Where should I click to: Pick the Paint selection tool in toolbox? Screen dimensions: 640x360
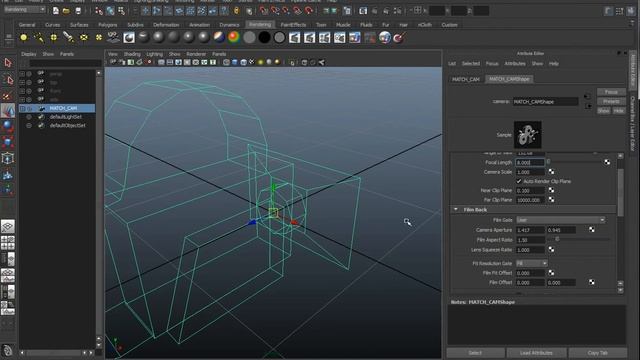pyautogui.click(x=8, y=96)
